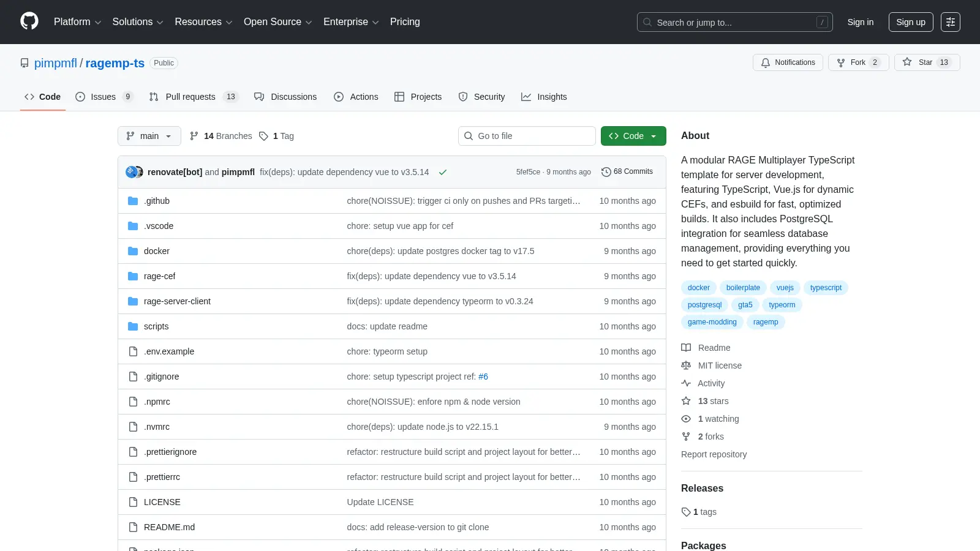Open the Issues tab
The height and width of the screenshot is (551, 980).
(x=104, y=97)
